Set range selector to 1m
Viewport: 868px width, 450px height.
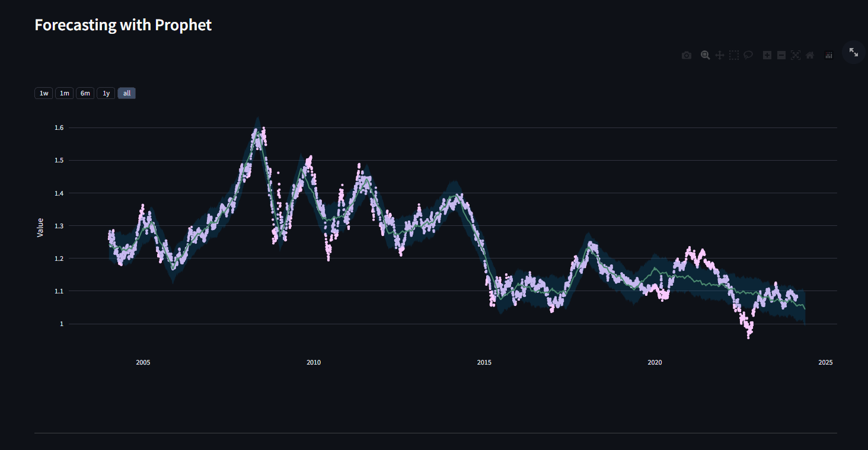65,93
